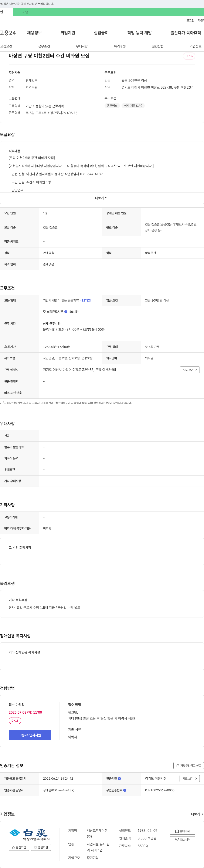Jump to 기업정보 section tab

[x=195, y=46]
